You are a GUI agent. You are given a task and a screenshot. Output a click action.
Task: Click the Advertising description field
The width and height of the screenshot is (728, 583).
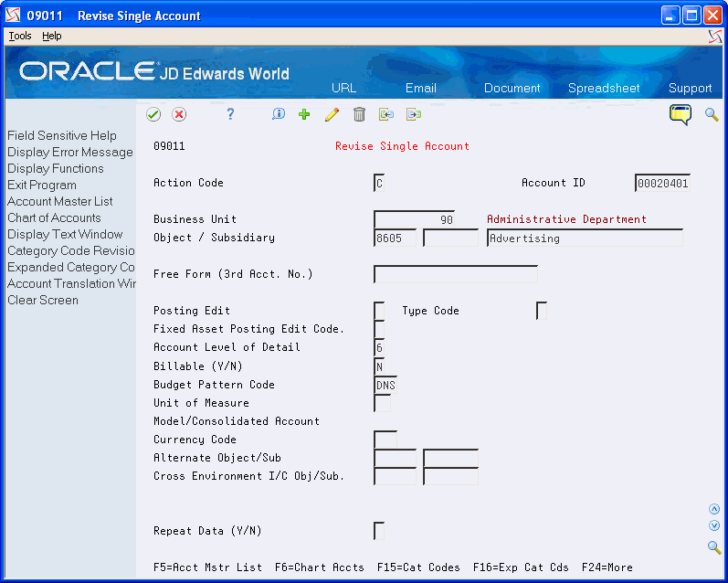[585, 238]
